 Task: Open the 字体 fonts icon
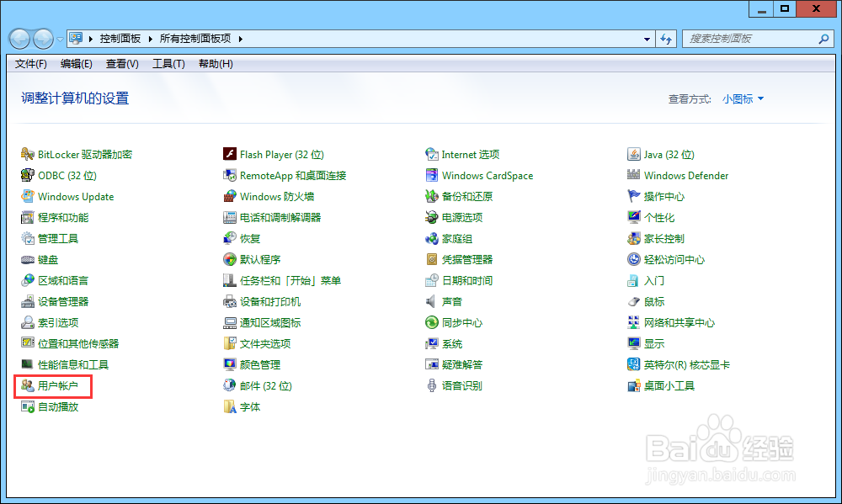(230, 407)
